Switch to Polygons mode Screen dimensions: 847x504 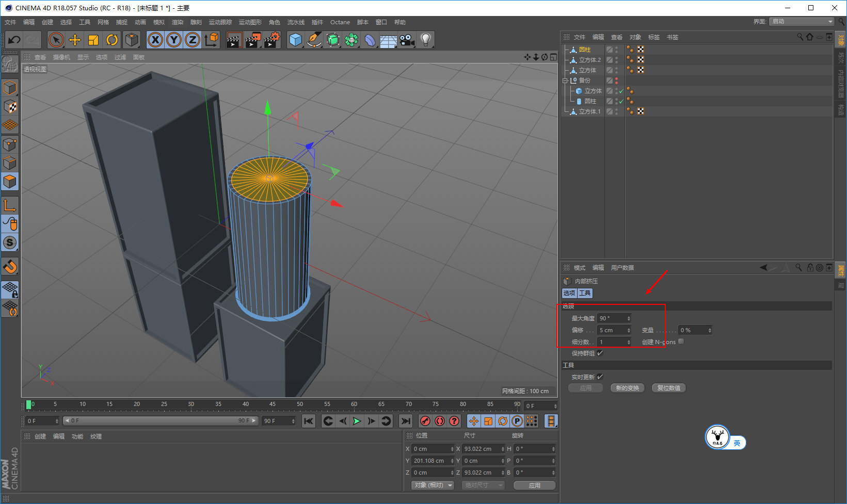pos(10,182)
